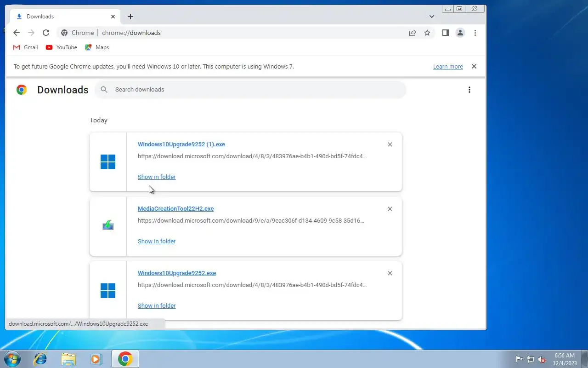This screenshot has height=368, width=588.
Task: Click the MediaCreationTool22H2.exe file icon
Action: 108,225
